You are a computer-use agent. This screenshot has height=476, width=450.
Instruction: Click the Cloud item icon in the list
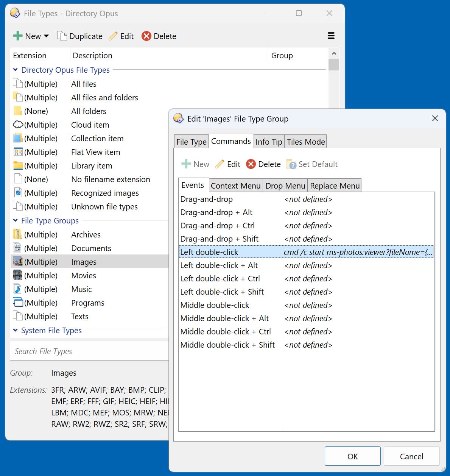click(x=18, y=125)
